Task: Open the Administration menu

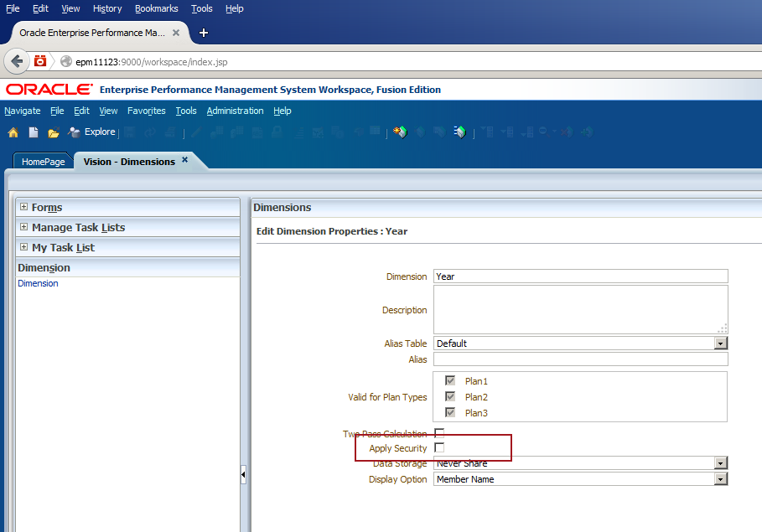Action: click(236, 111)
